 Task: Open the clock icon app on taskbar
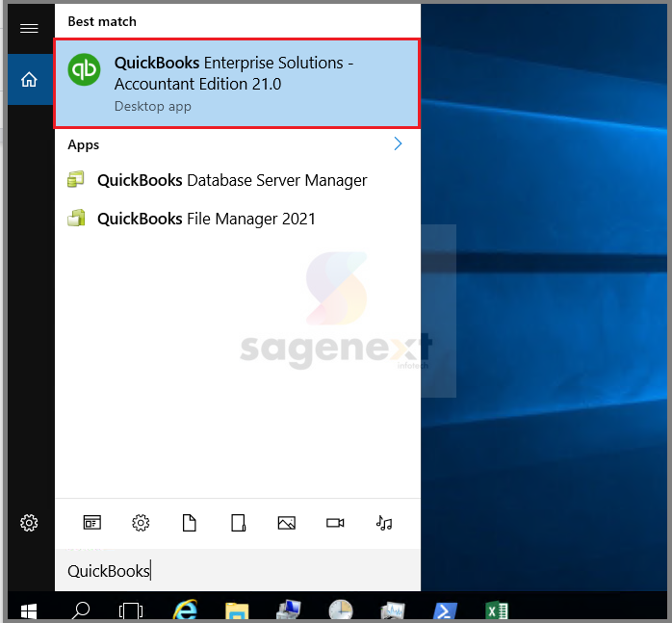(341, 610)
